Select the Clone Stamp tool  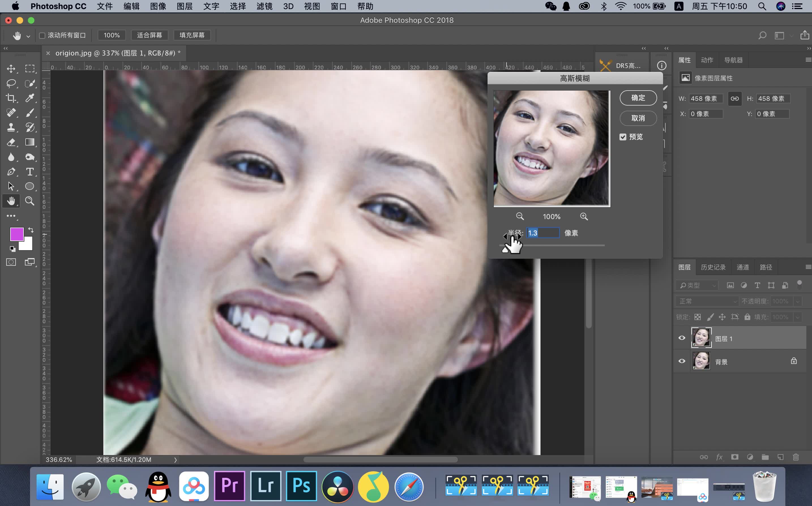pos(11,128)
